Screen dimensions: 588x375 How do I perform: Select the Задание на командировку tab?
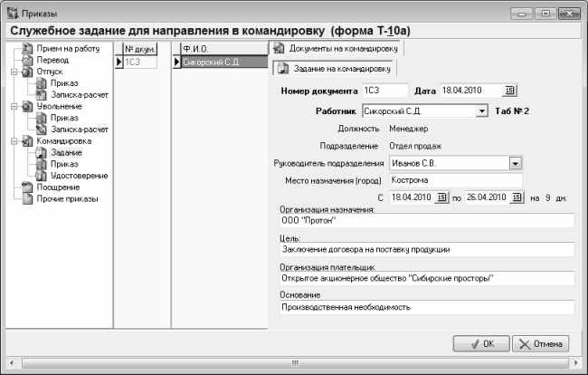click(341, 68)
